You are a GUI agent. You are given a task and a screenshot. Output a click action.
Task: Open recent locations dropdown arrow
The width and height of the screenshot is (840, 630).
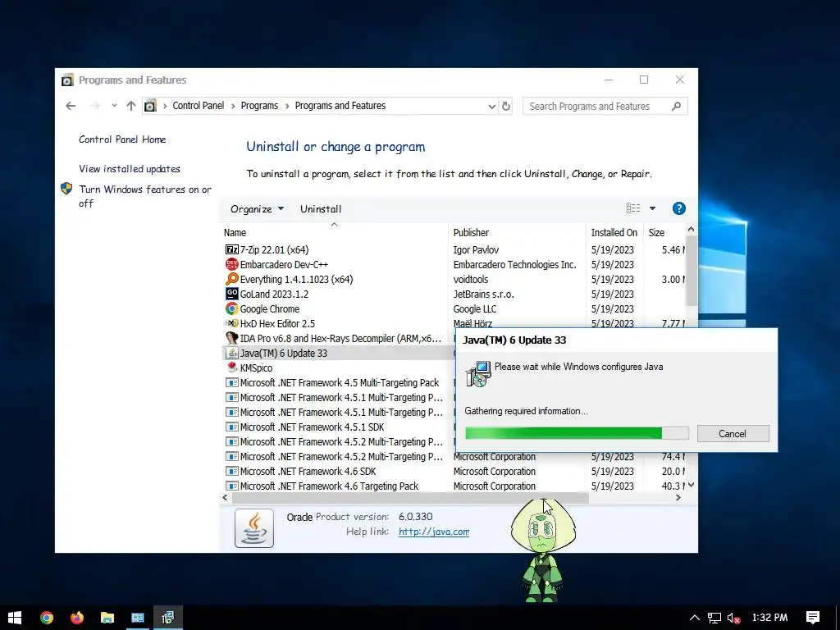click(114, 106)
